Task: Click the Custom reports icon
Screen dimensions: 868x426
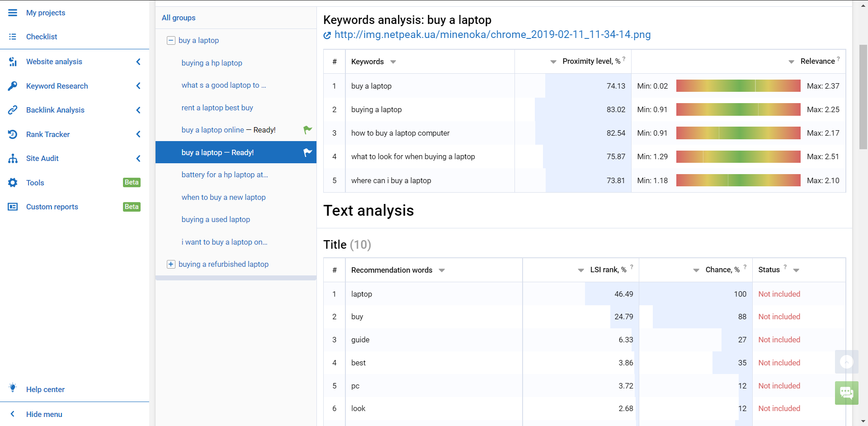Action: tap(13, 207)
